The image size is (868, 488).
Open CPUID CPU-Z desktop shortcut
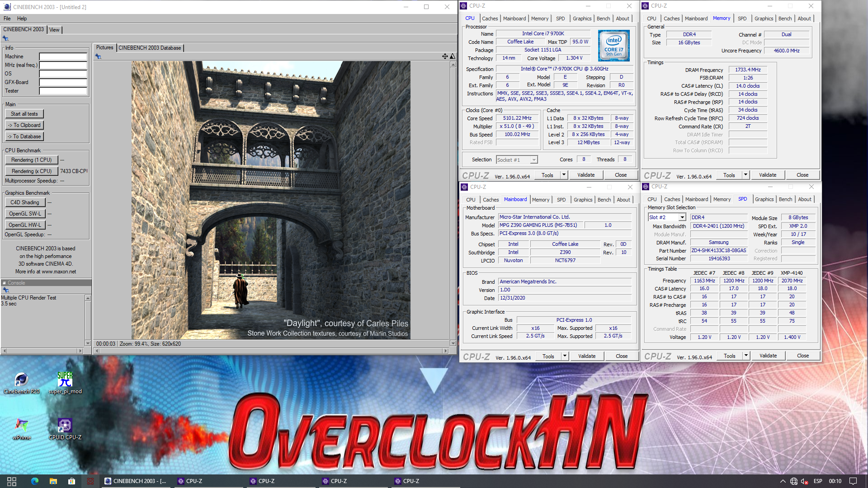65,429
